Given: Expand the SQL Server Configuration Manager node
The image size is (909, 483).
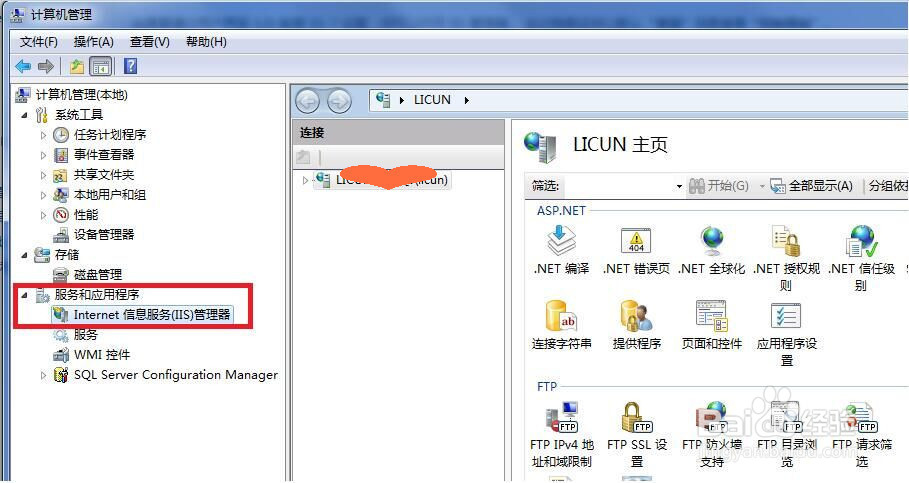Looking at the screenshot, I should pos(43,375).
